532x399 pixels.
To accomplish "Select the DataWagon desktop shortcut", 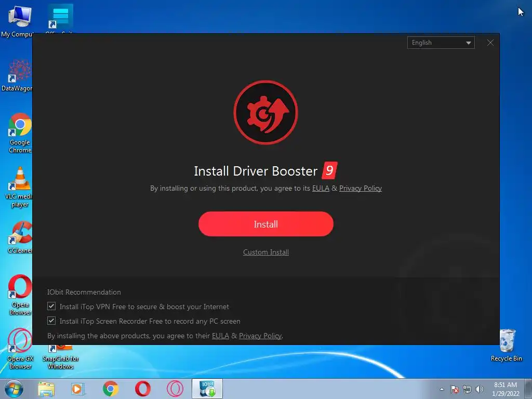I will 18,75.
